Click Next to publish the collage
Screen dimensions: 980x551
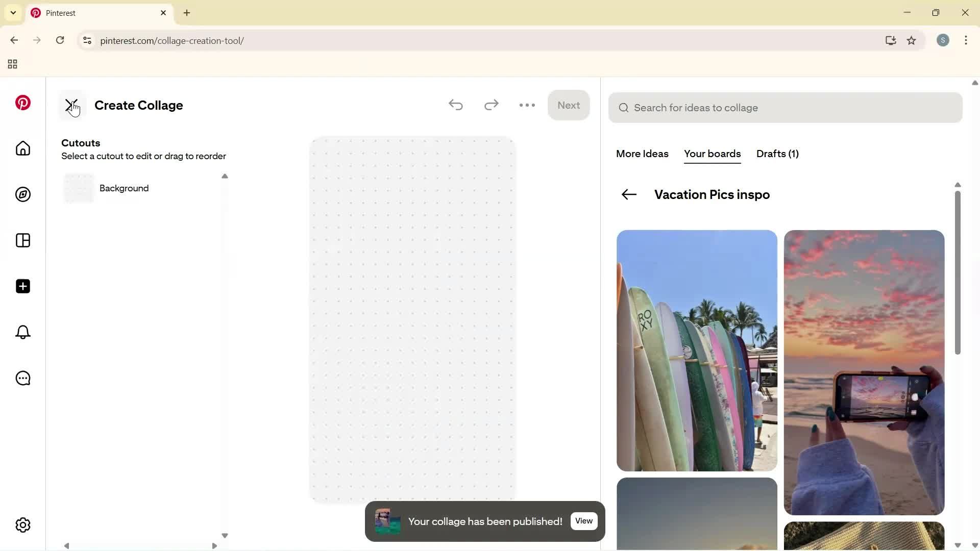tap(569, 105)
